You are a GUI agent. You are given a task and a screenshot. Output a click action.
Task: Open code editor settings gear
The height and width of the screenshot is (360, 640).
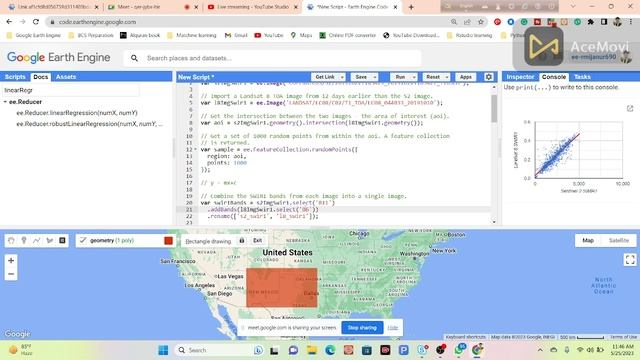489,77
